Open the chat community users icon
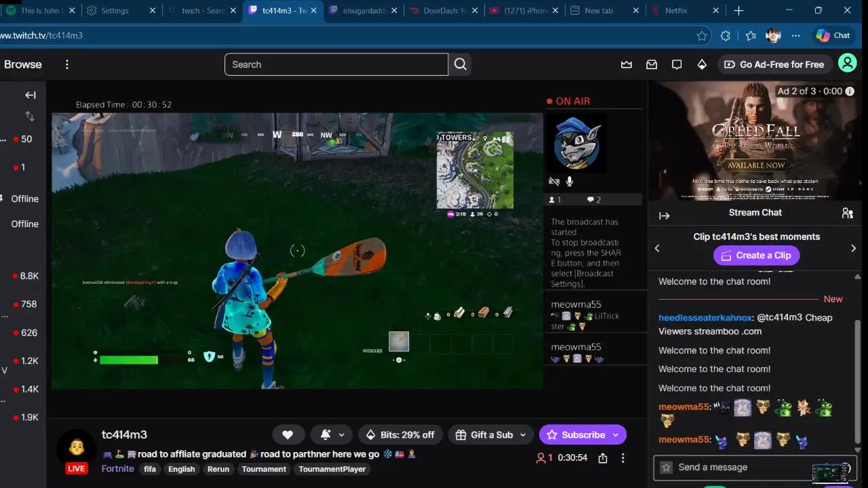 [x=848, y=213]
